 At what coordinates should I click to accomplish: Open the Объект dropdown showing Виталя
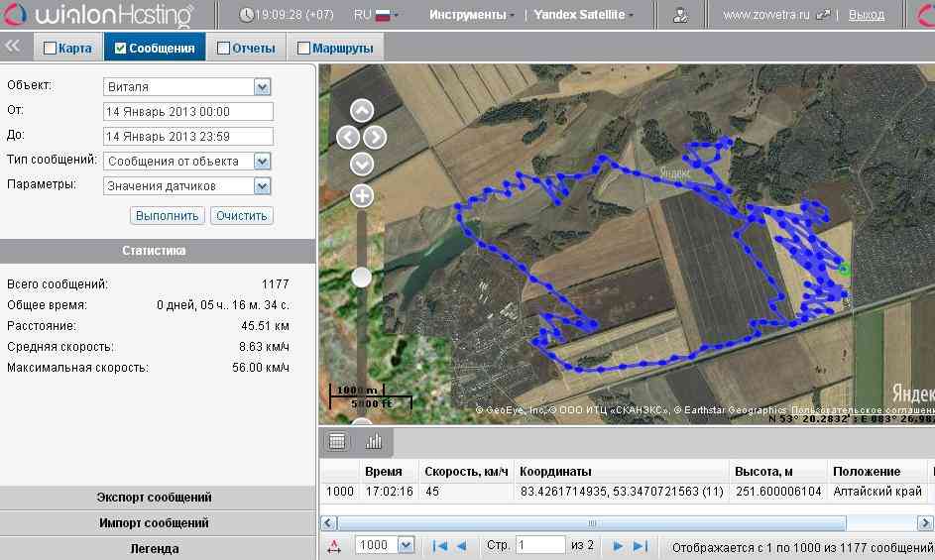coord(262,87)
